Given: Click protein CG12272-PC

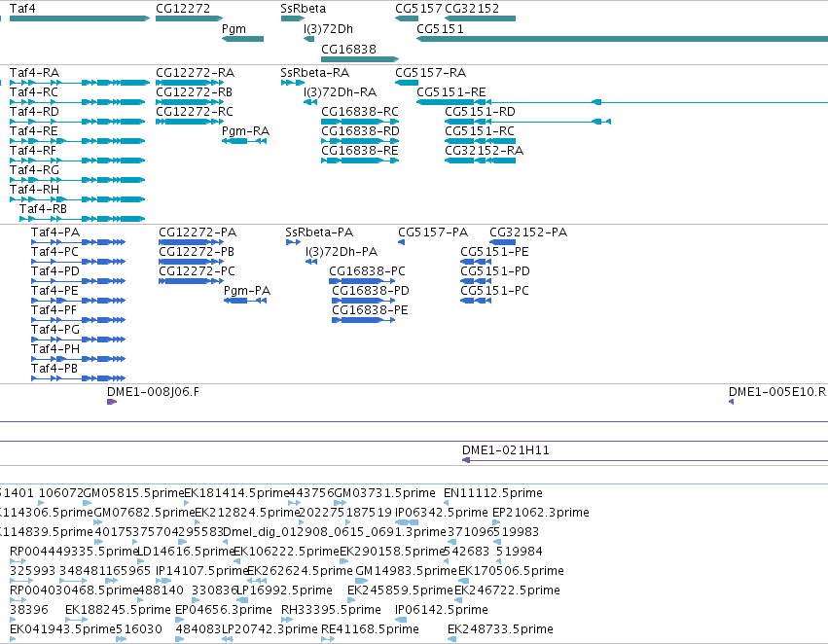Looking at the screenshot, I should pyautogui.click(x=191, y=281).
